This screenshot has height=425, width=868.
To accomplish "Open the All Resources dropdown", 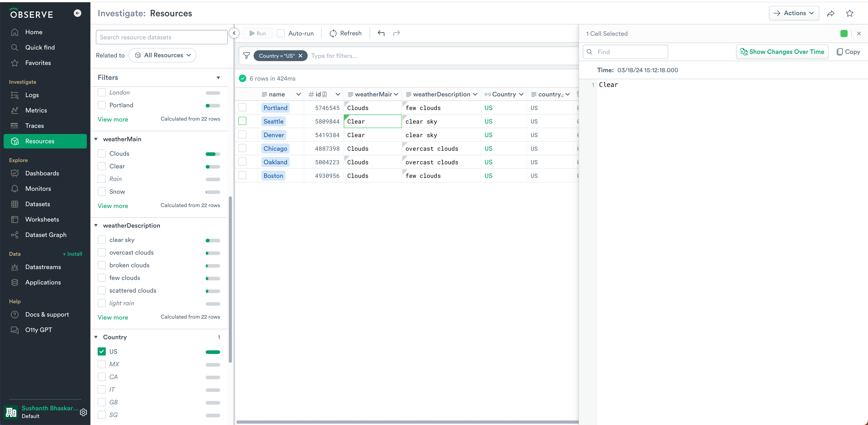I will (163, 55).
